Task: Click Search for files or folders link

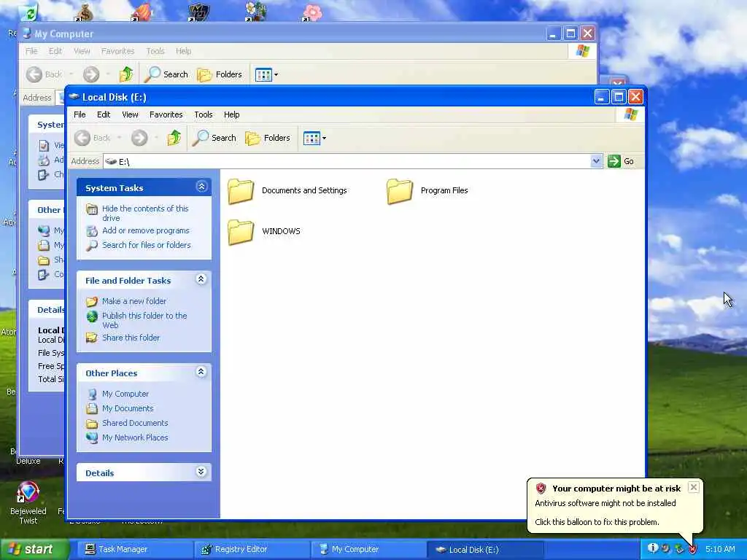Action: pos(146,245)
